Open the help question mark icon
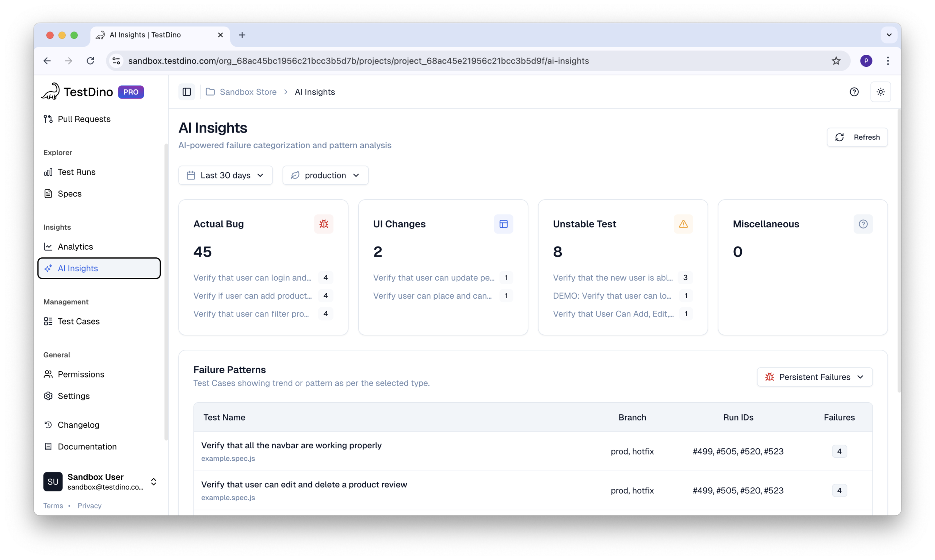Screen dimensions: 935x560 [854, 92]
